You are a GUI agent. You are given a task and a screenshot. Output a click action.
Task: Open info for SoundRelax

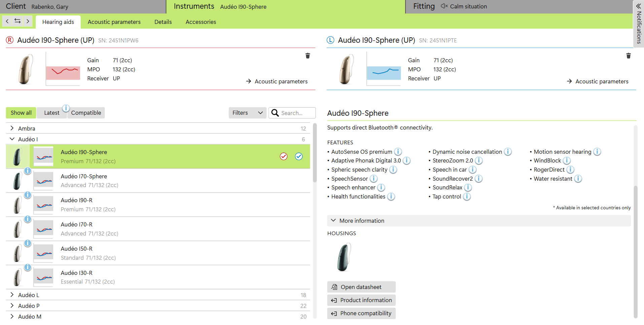[468, 187]
